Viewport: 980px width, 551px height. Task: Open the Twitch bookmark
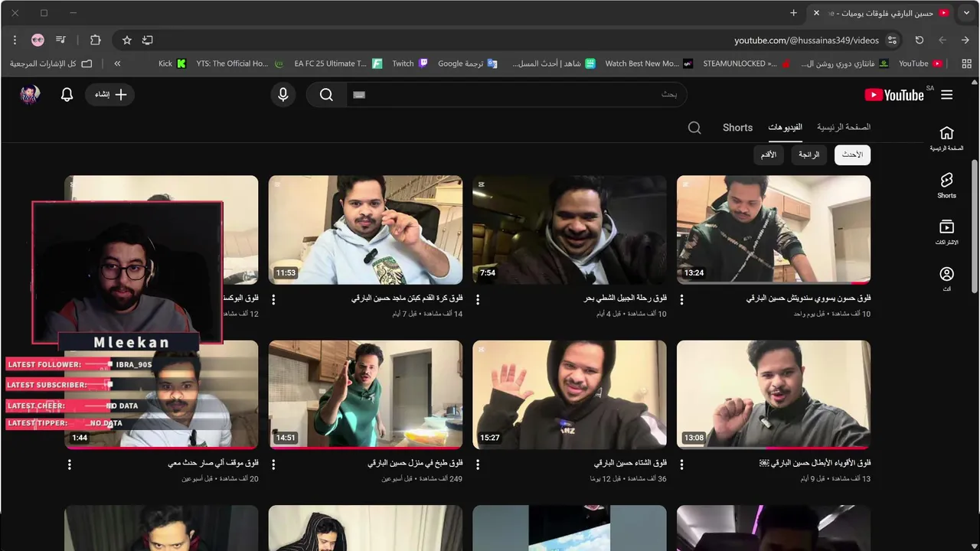[x=410, y=64]
